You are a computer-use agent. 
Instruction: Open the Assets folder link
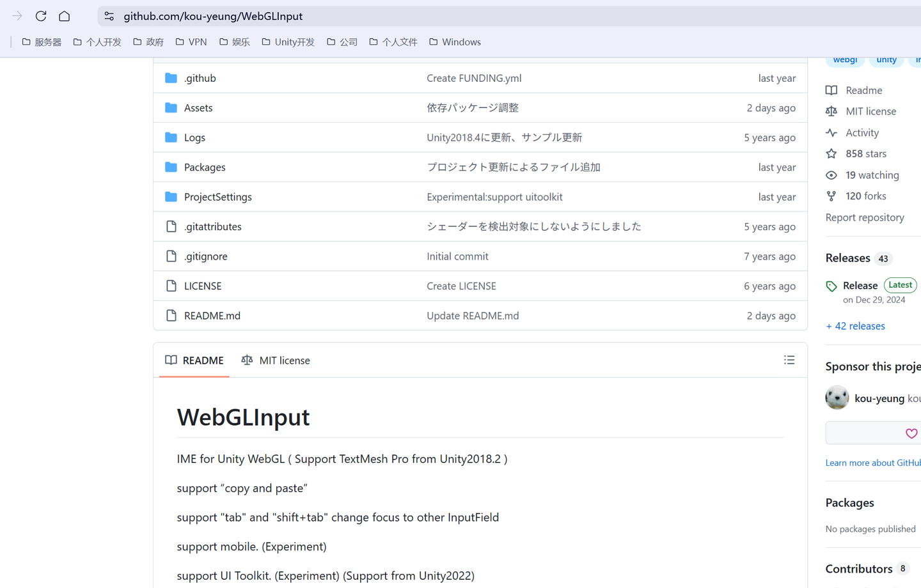tap(198, 107)
